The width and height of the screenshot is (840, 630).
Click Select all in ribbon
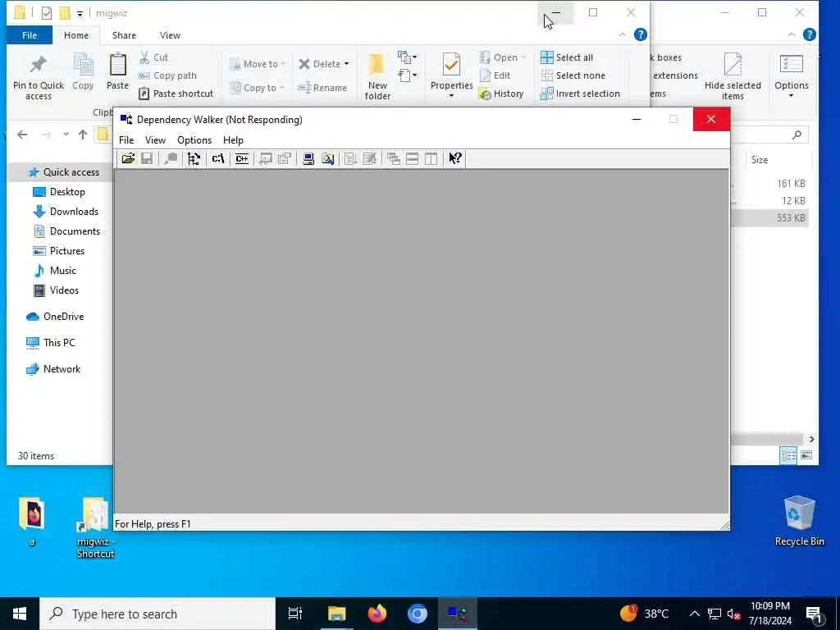(567, 57)
